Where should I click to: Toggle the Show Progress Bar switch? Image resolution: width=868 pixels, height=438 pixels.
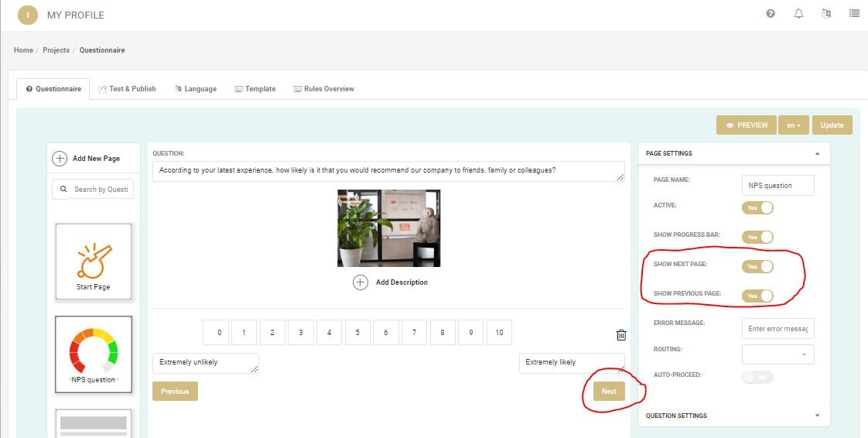[757, 237]
